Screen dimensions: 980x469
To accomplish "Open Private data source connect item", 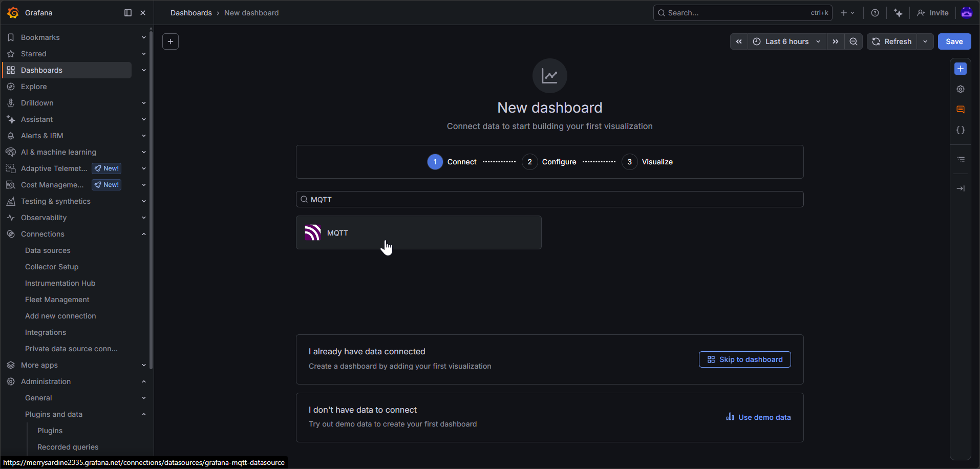I will click(71, 349).
